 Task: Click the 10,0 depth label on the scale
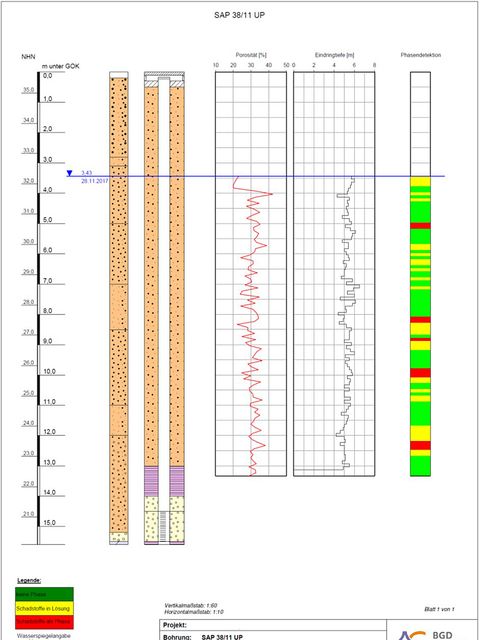point(49,371)
